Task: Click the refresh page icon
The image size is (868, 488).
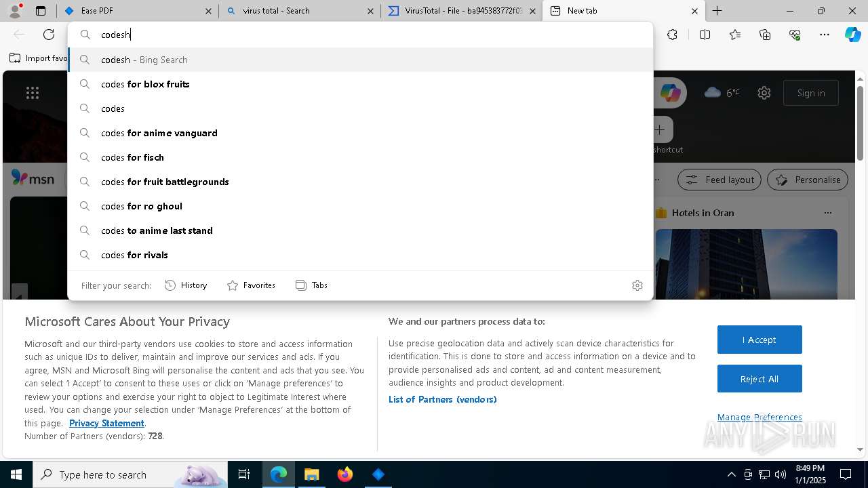Action: [49, 35]
